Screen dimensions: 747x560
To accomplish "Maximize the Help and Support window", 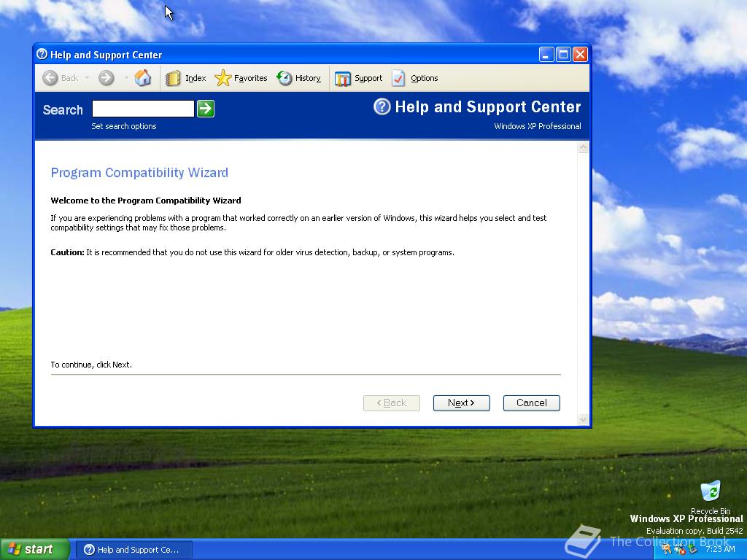I will pos(563,54).
